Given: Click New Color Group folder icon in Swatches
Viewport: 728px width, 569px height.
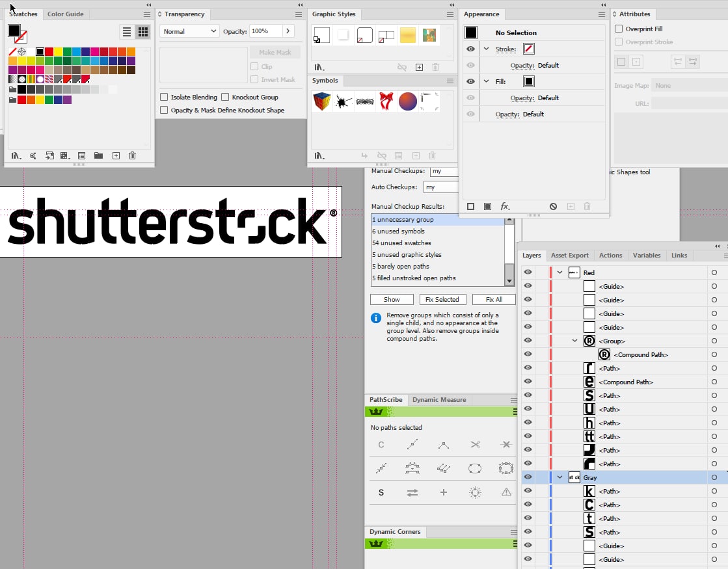Looking at the screenshot, I should (x=98, y=156).
